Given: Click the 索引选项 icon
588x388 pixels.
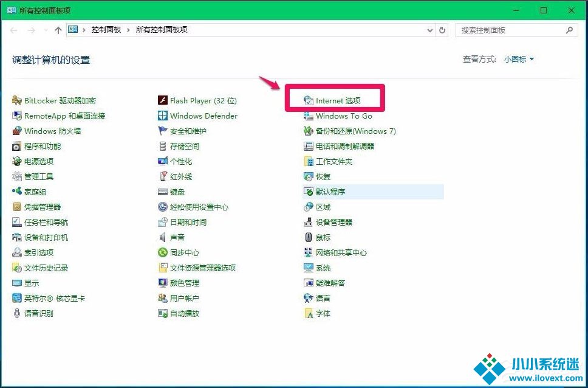Looking at the screenshot, I should [x=17, y=252].
